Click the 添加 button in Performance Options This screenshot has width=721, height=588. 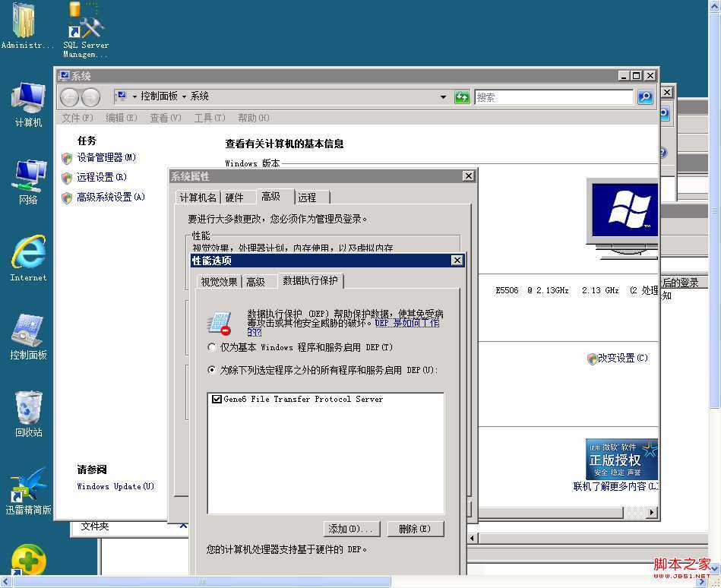[351, 529]
